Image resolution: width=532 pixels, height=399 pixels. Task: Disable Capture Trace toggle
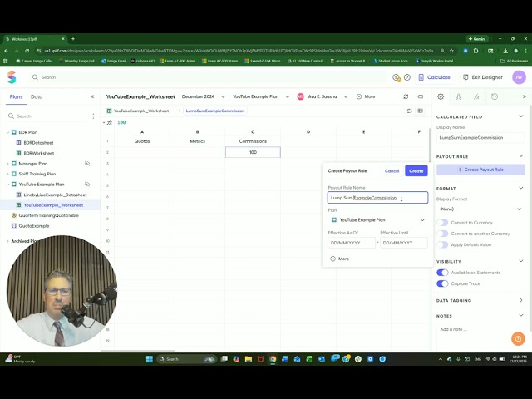(x=442, y=283)
